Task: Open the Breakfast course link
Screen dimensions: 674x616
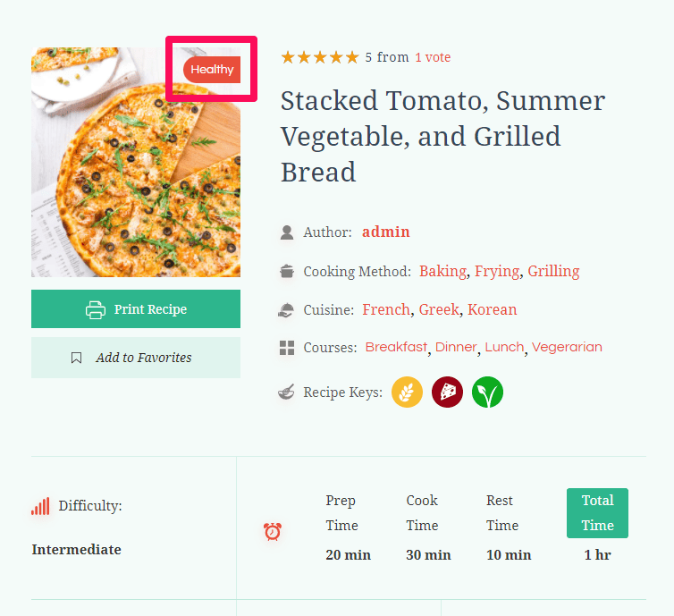Action: point(396,347)
